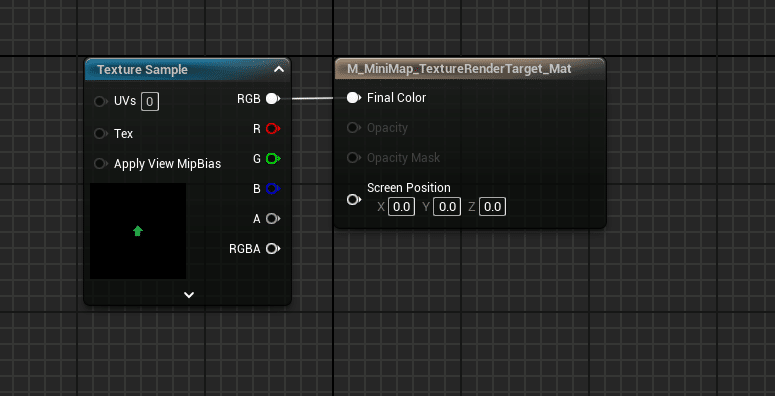Click the Screen Position label
This screenshot has width=775, height=396.
[x=409, y=188]
